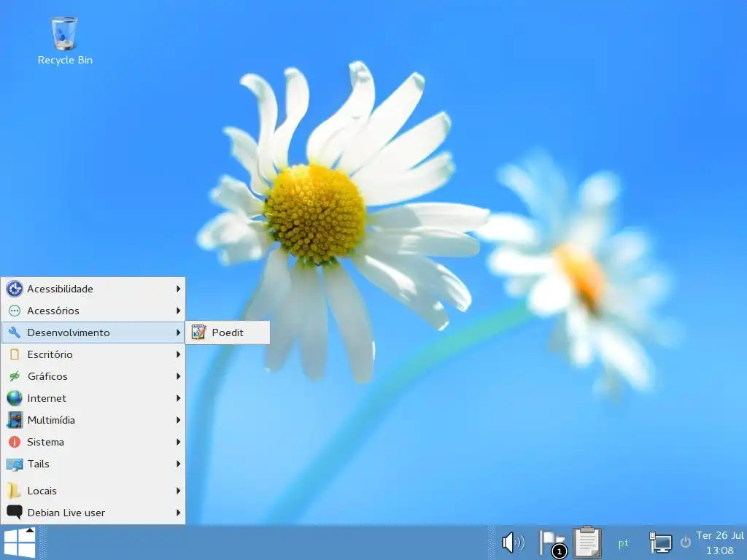Switch keyboard layout via pt indicator
Screen dimensions: 747x560
pos(623,543)
